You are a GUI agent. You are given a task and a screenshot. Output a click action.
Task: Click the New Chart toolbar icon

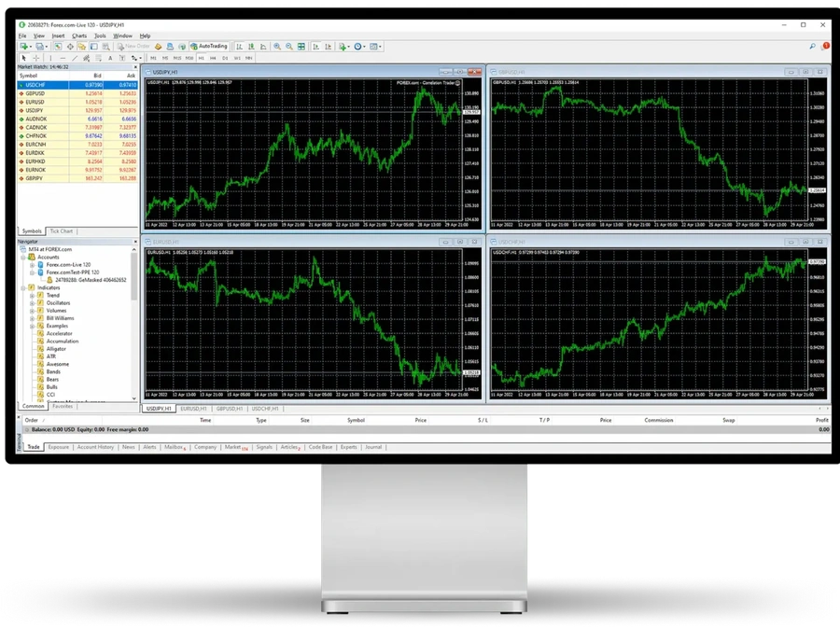(x=24, y=47)
